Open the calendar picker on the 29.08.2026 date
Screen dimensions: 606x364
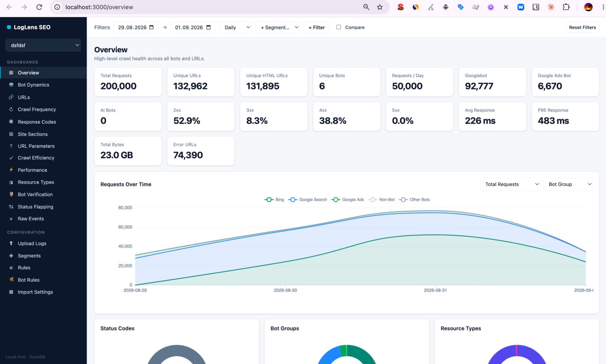[151, 27]
